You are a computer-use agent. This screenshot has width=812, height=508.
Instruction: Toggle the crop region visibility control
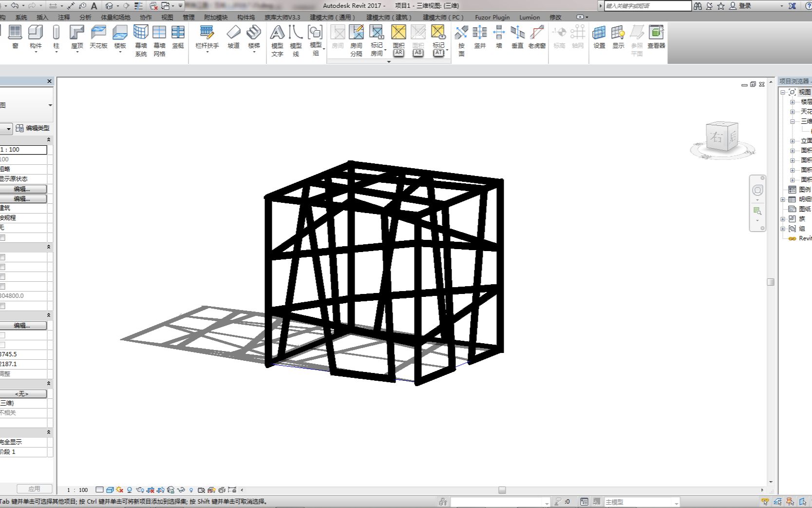tap(160, 489)
